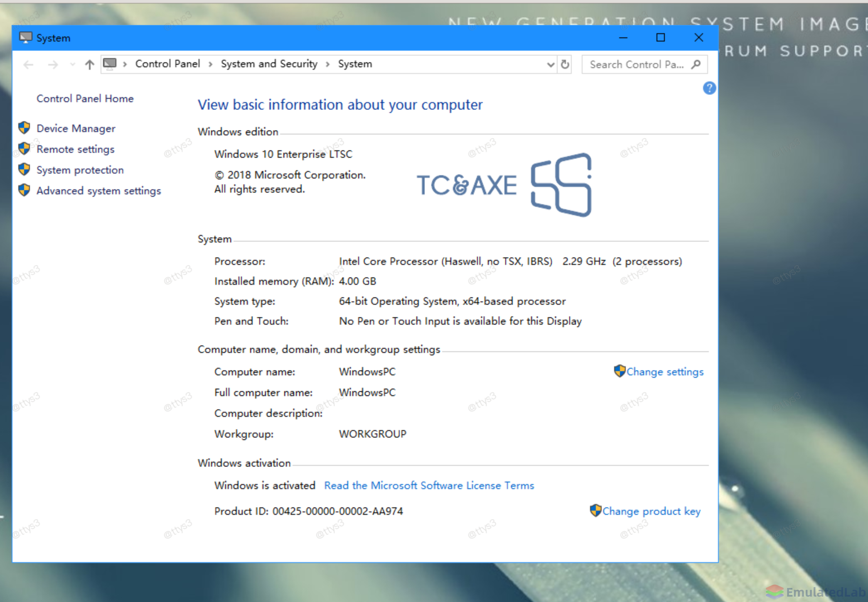Expand chevron after Control Panel breadcrumb
This screenshot has width=868, height=602.
click(211, 64)
